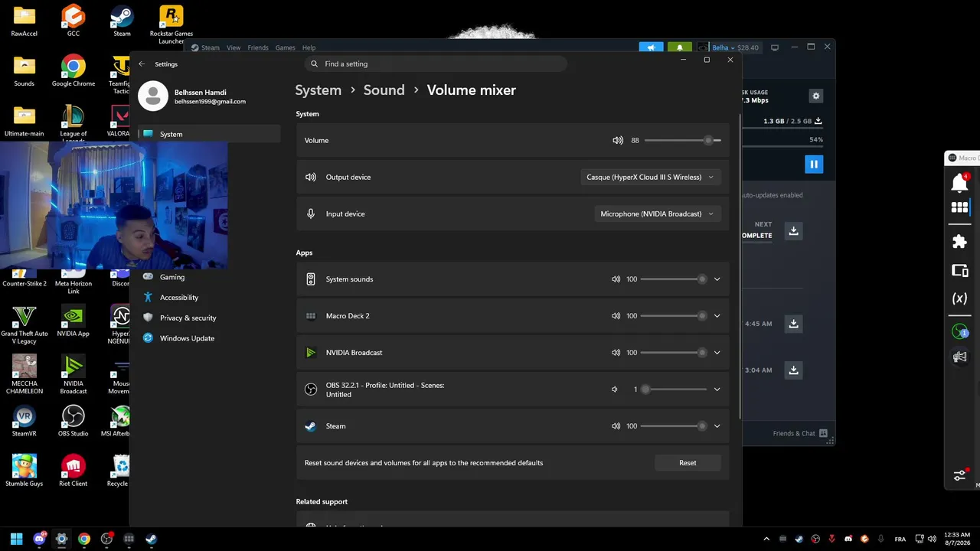Click Steam notifications bell button
Screen dimensions: 980x551
coord(679,47)
